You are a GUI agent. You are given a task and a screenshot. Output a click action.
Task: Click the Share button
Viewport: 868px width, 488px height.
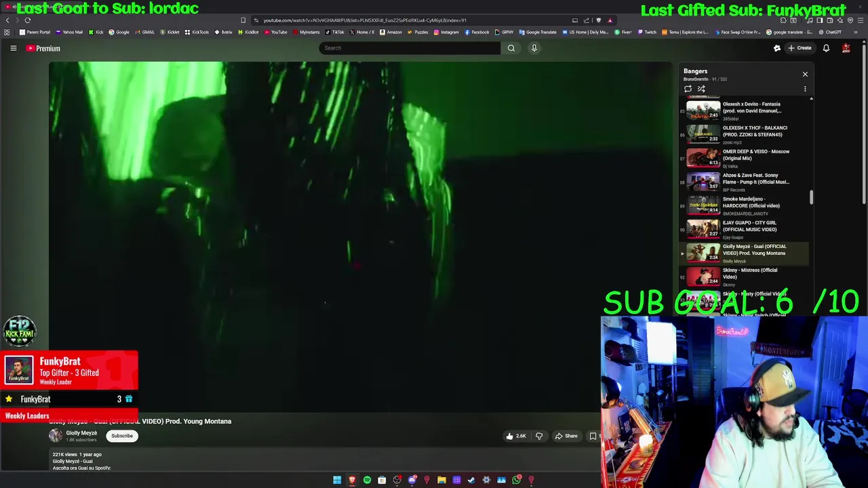pos(566,436)
